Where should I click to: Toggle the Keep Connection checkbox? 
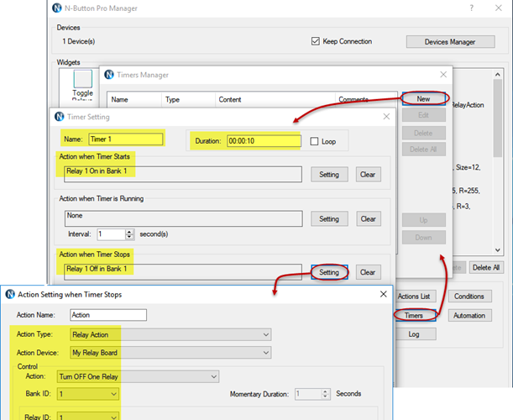click(316, 41)
